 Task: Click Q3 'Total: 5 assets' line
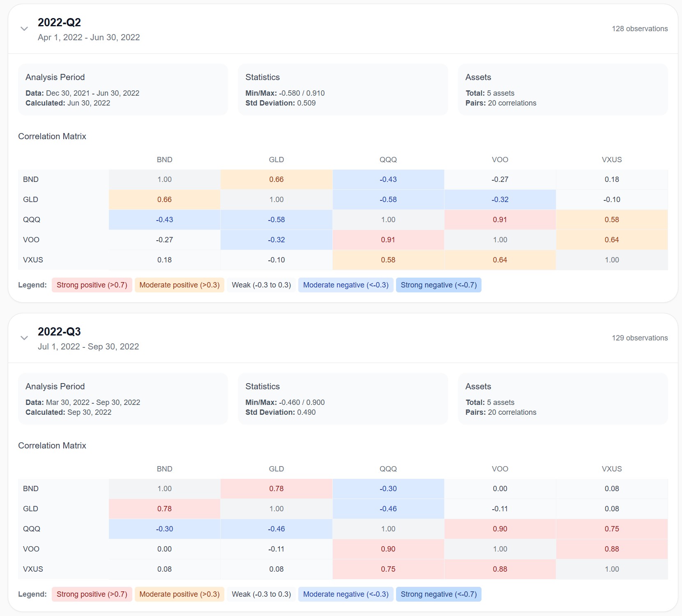[x=490, y=402]
